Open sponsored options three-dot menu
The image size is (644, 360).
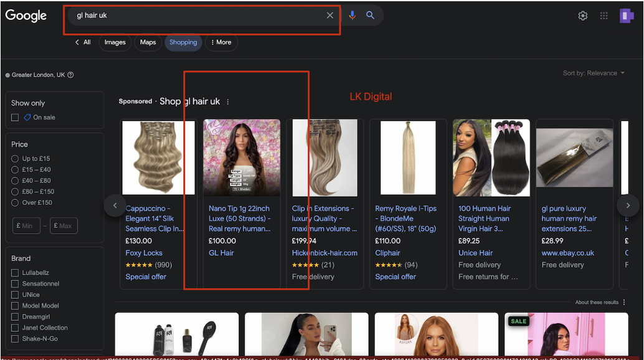[x=227, y=102]
